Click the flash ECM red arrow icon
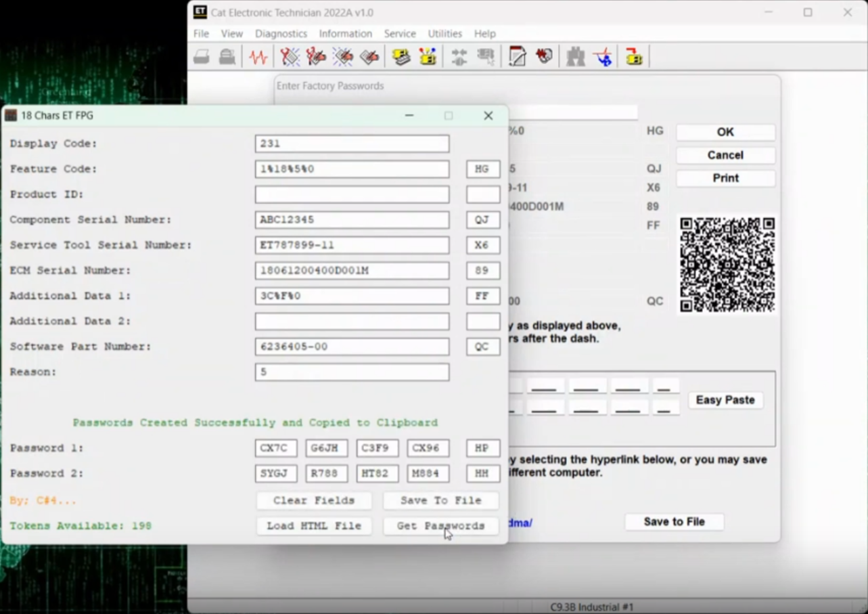 pyautogui.click(x=634, y=57)
